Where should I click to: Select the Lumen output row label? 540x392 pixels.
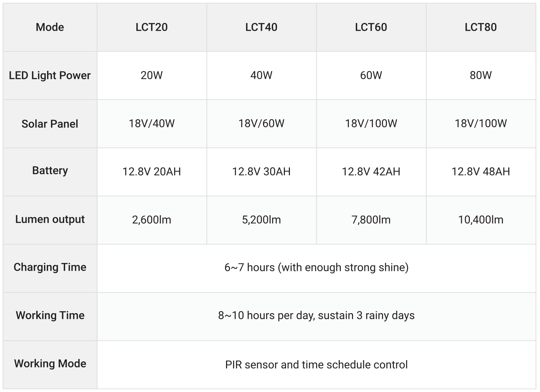coord(50,219)
